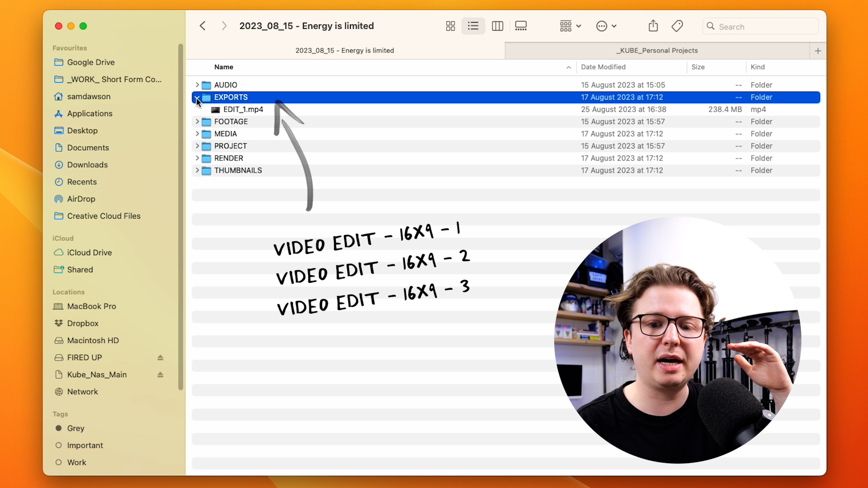Open the FIRED UP drive
This screenshot has height=488, width=868.
tap(85, 358)
